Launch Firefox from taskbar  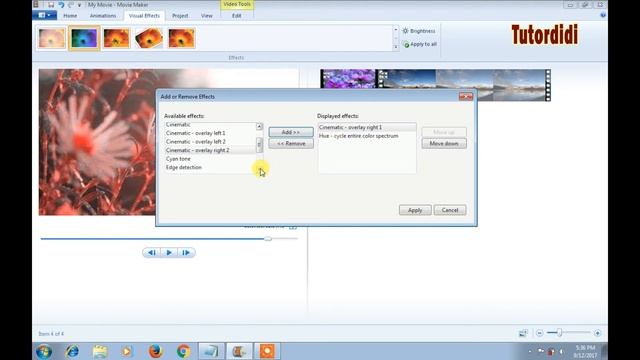click(156, 351)
